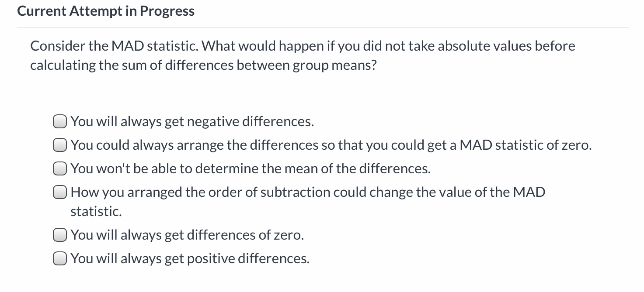The width and height of the screenshot is (644, 292).
Task: Select the 'MAD statistic of zero' answer option
Action: coord(59,144)
